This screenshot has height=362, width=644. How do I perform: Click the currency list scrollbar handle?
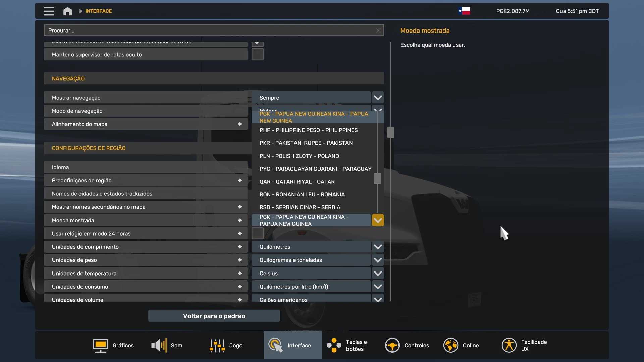point(377,178)
